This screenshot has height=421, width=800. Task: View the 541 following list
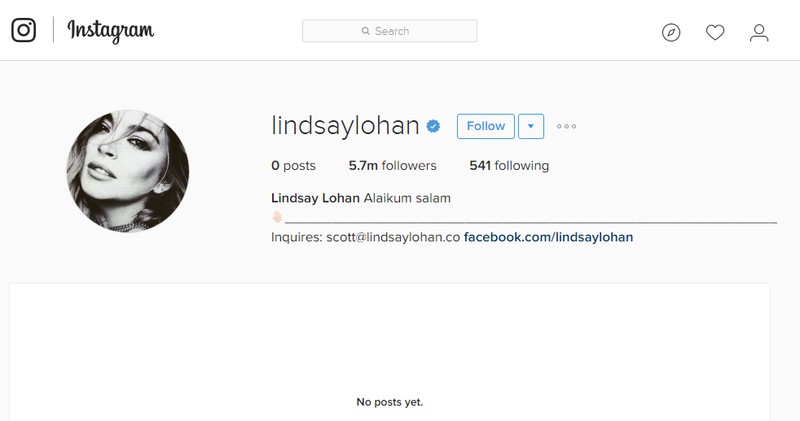pyautogui.click(x=509, y=165)
